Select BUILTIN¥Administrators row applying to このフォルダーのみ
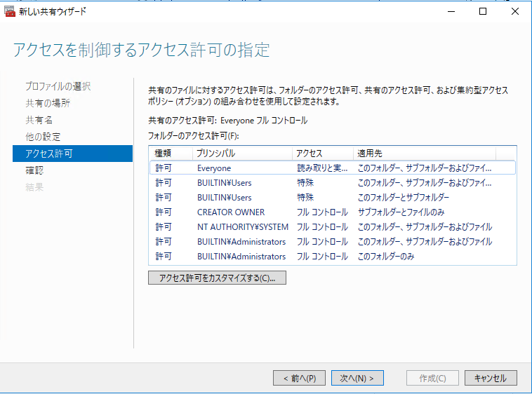Image resolution: width=532 pixels, height=394 pixels. (333, 257)
